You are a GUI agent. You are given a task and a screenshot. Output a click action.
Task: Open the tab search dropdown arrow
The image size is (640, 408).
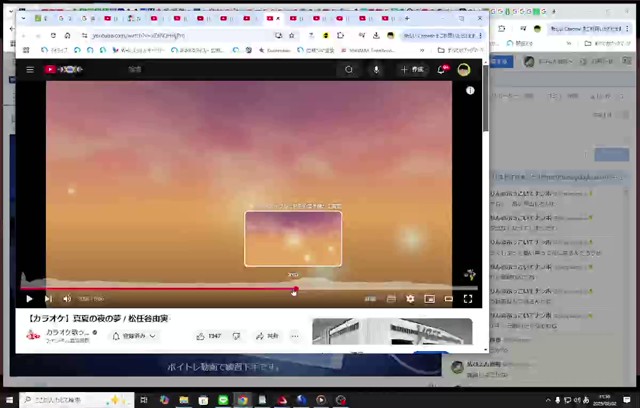[23, 18]
